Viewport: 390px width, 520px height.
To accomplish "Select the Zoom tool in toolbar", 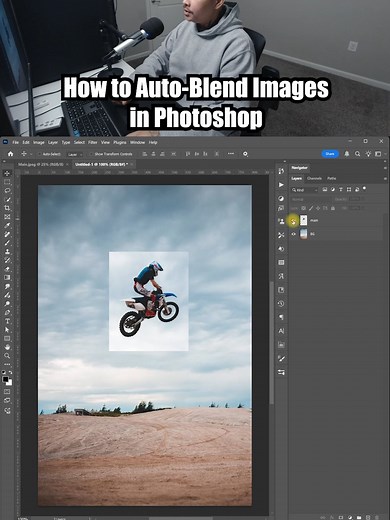I will point(7,356).
